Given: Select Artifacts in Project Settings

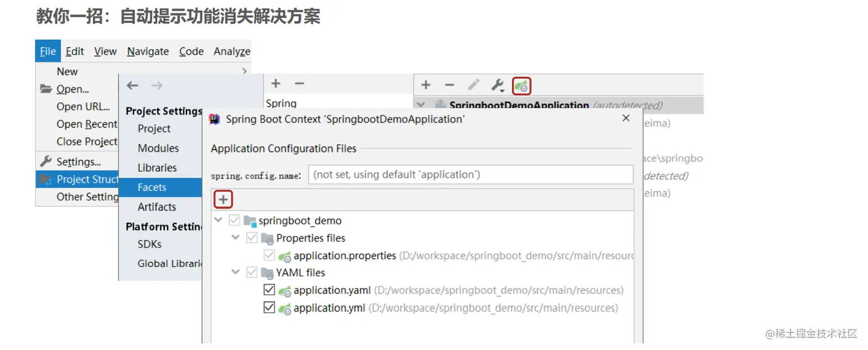Looking at the screenshot, I should (x=157, y=207).
